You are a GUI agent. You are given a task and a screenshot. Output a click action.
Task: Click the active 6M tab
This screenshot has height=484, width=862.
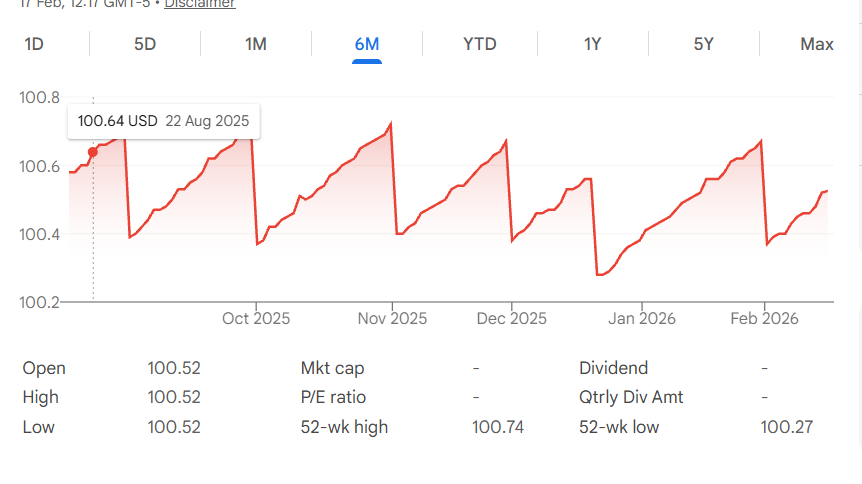(x=367, y=44)
